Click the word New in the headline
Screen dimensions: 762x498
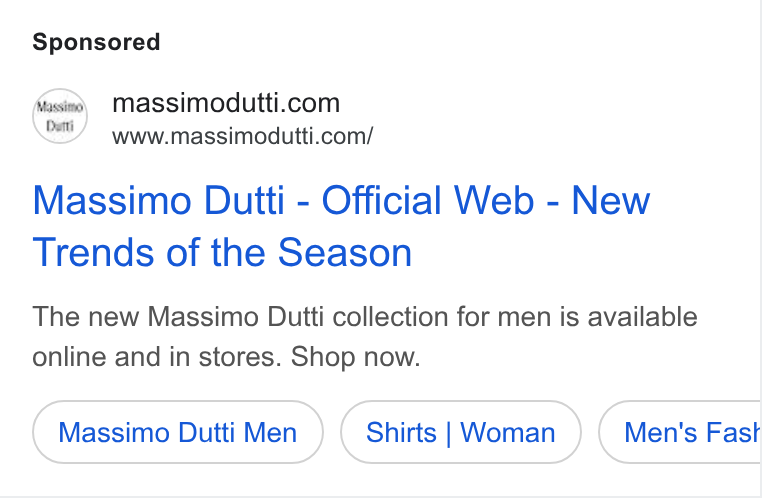pos(611,200)
